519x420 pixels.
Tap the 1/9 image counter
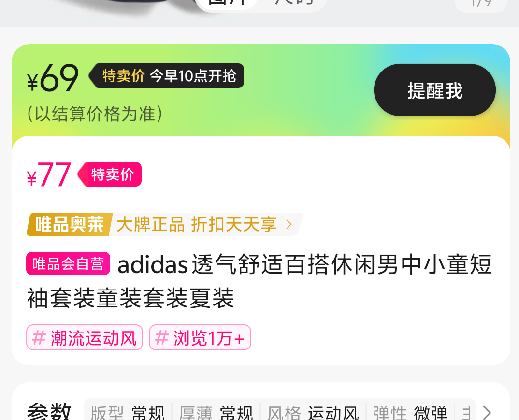pyautogui.click(x=481, y=4)
